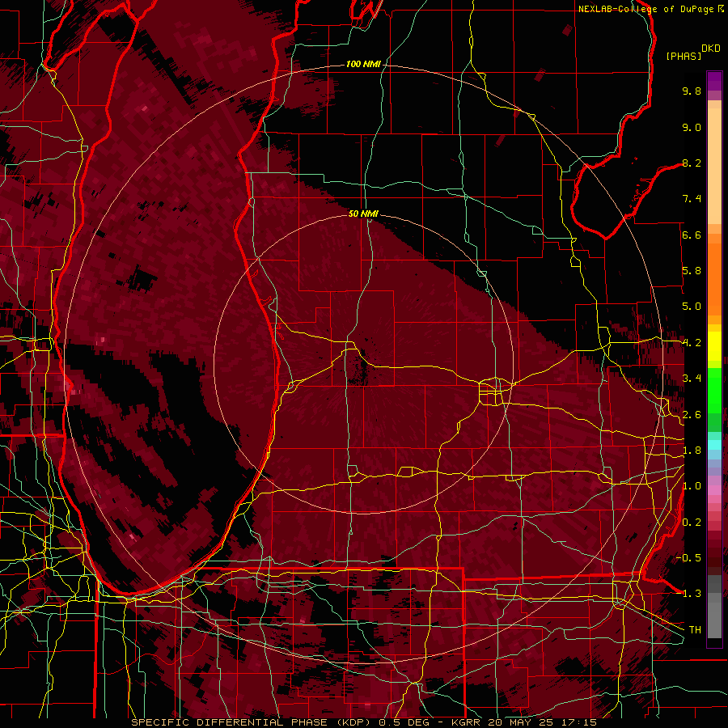Click the 5.0 scale value
This screenshot has height=728, width=728.
[692, 307]
